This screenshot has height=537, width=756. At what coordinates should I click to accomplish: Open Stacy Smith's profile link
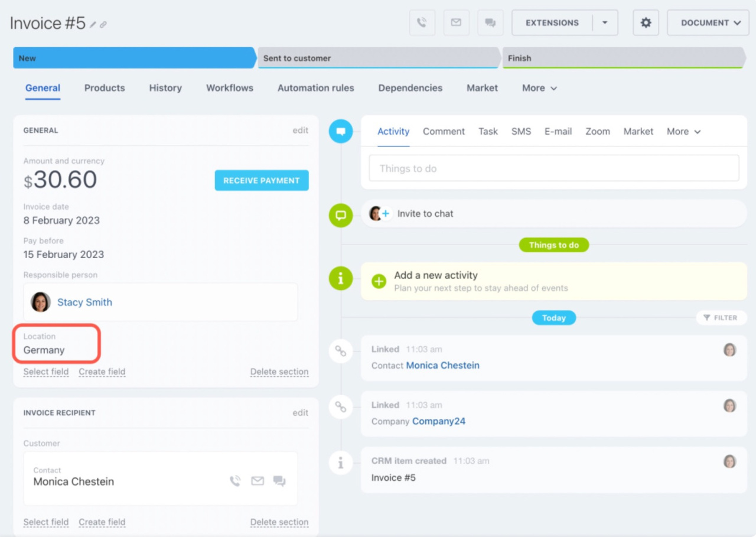click(x=84, y=302)
